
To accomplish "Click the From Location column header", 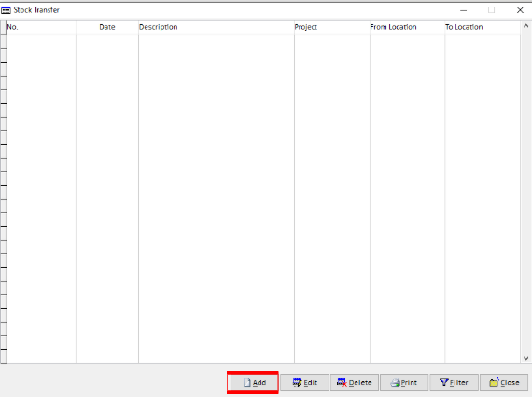I will pyautogui.click(x=407, y=27).
